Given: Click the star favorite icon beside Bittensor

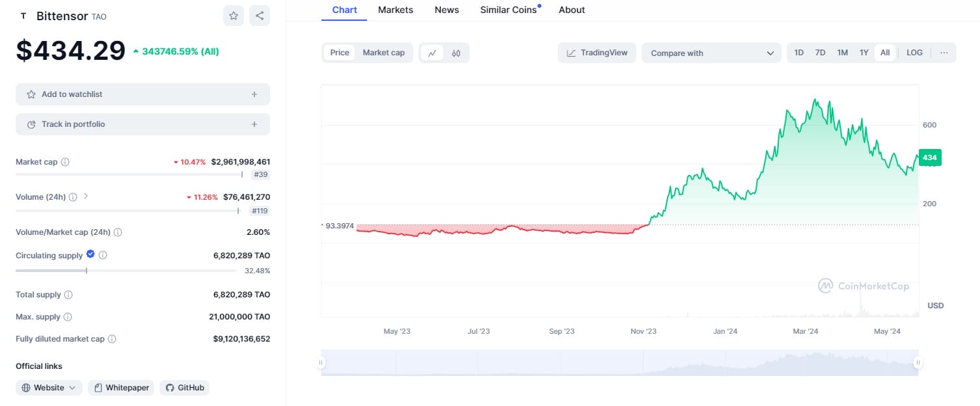Looking at the screenshot, I should (234, 16).
